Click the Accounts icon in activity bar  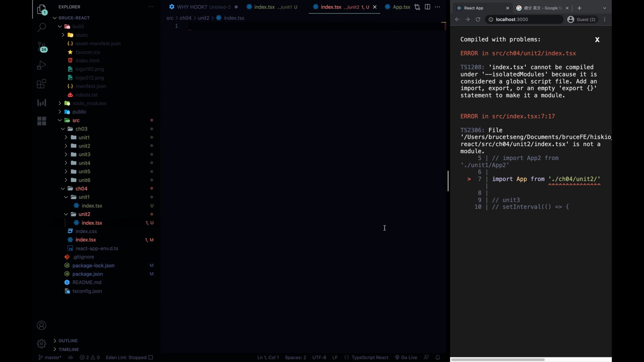pos(41,325)
